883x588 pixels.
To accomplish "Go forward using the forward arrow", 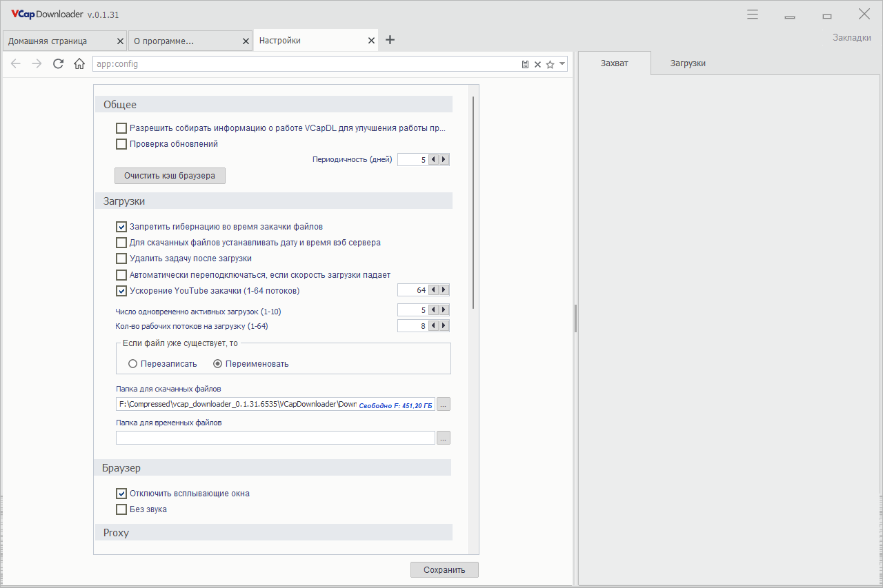I will pos(37,64).
